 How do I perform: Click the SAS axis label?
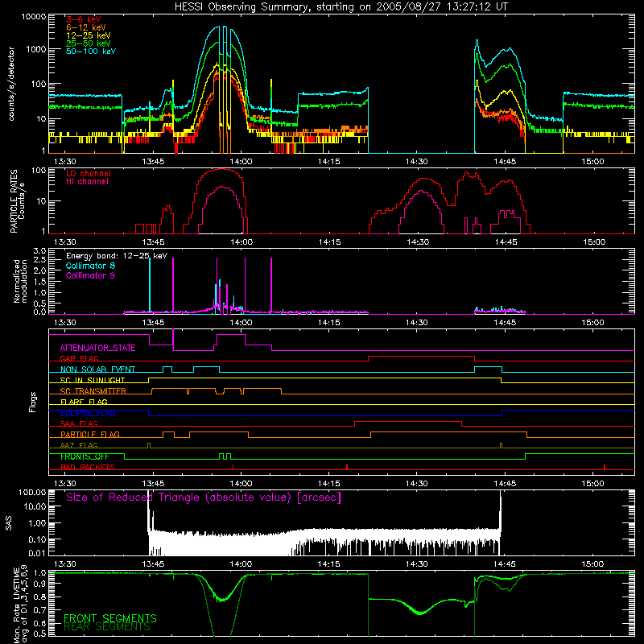9,523
